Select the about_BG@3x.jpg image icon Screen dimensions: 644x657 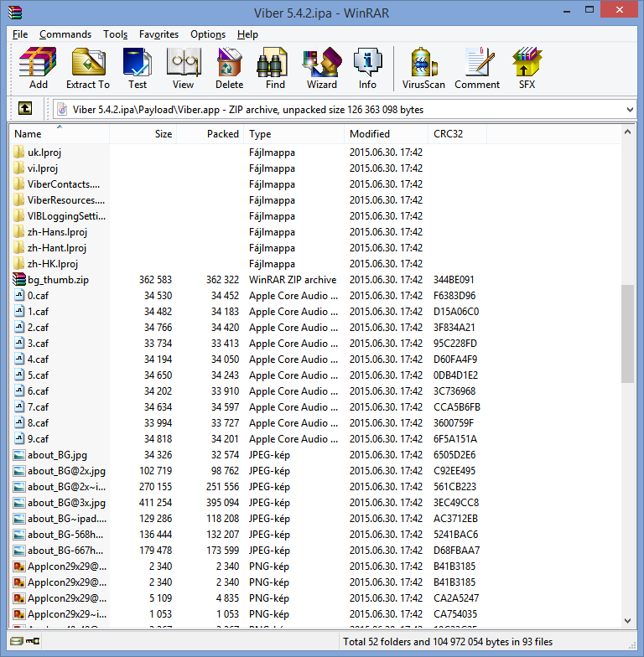pyautogui.click(x=19, y=503)
